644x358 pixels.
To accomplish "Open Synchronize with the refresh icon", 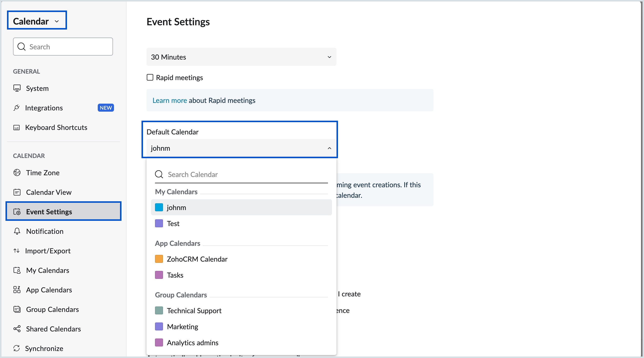I will pyautogui.click(x=16, y=348).
